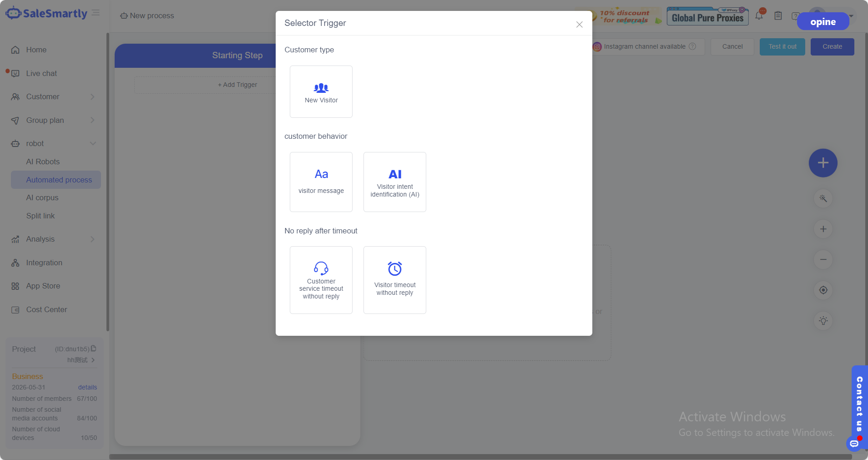Screen dimensions: 868x460
Task: Open AI Robots submenu item
Action: pyautogui.click(x=43, y=162)
